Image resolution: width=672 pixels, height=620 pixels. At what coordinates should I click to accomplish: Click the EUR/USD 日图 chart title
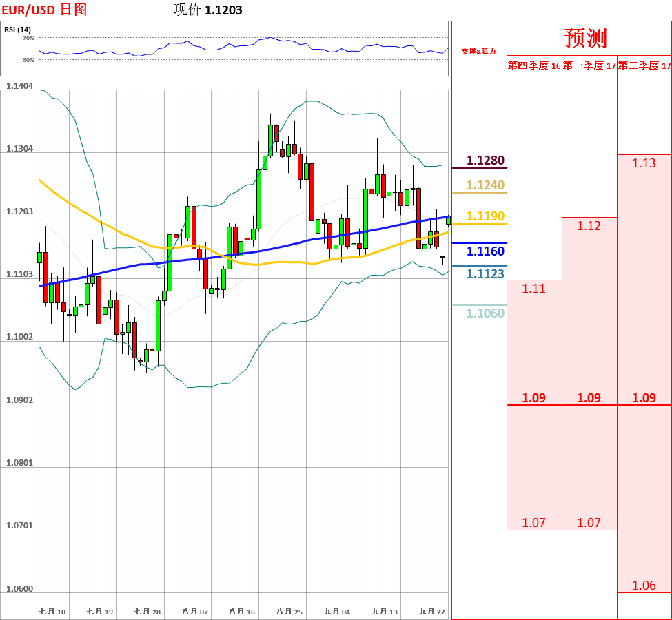(44, 10)
